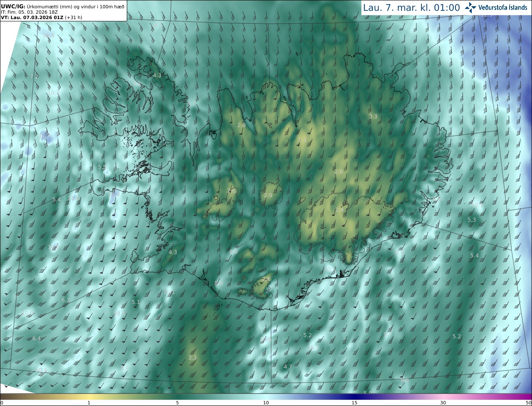Click the UWC/IG Úrkomumætti title line

(63, 6)
